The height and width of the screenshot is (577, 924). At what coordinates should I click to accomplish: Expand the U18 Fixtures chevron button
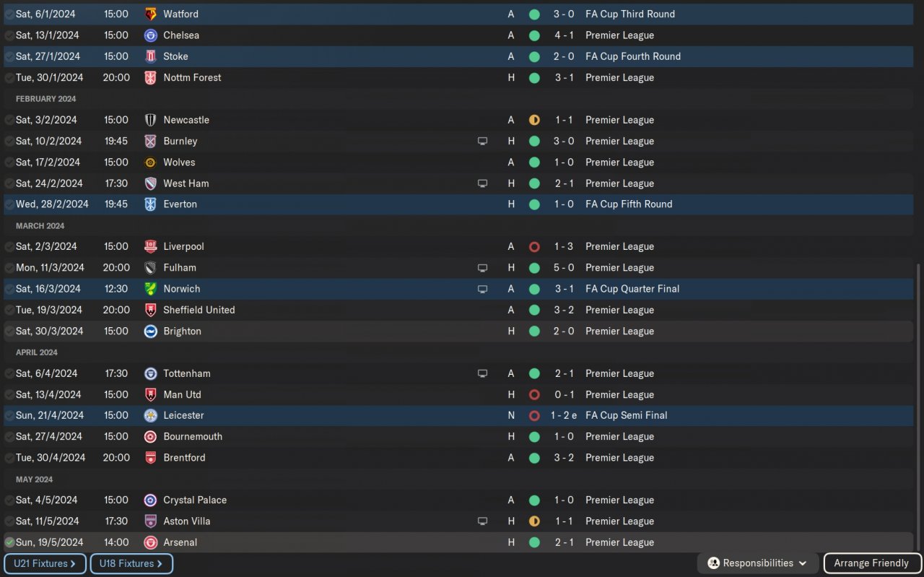pos(131,563)
